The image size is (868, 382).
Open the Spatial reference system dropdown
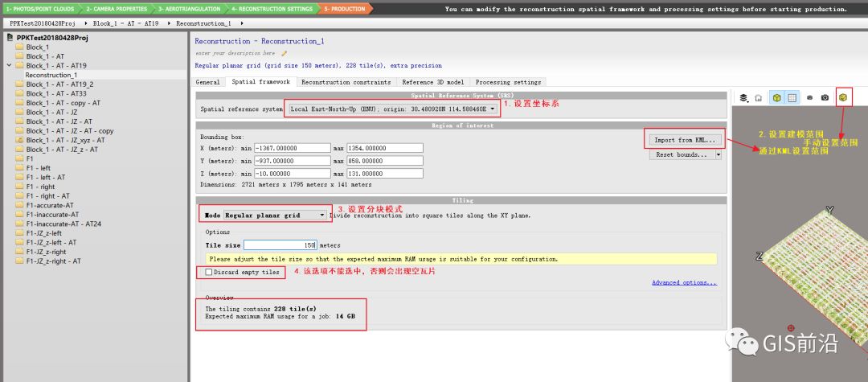[392, 109]
